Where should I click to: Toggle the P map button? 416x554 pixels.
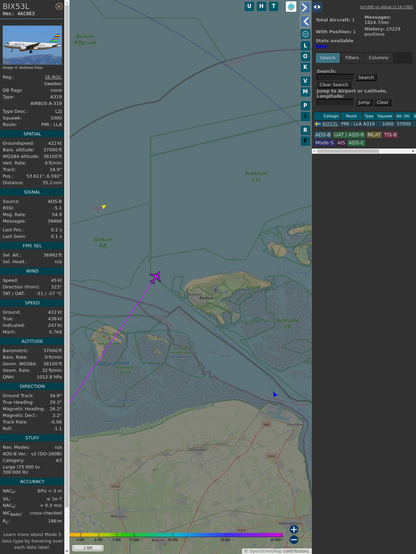point(305,105)
